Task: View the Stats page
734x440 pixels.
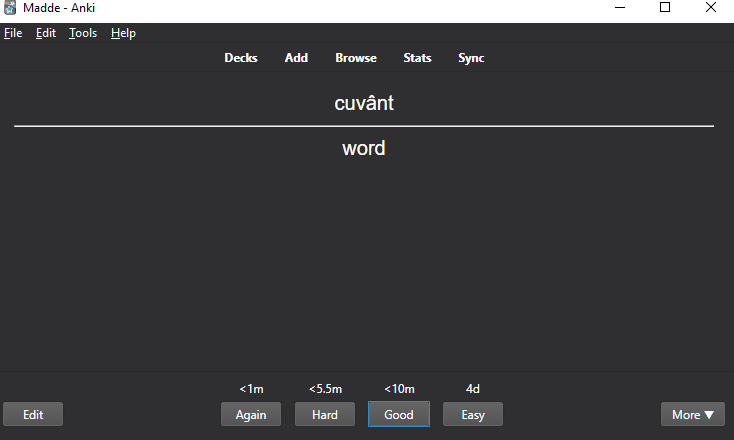Action: 417,58
